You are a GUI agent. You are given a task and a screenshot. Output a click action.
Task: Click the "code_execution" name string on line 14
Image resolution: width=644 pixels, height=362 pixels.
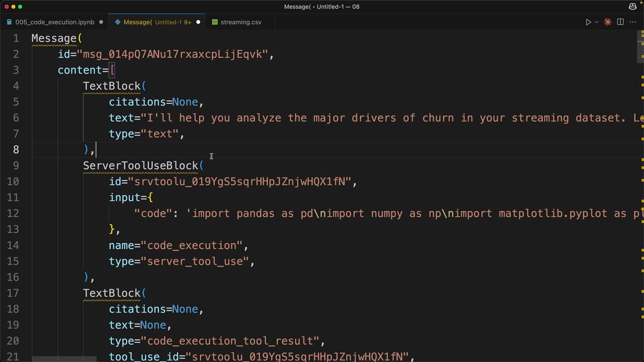tap(194, 245)
